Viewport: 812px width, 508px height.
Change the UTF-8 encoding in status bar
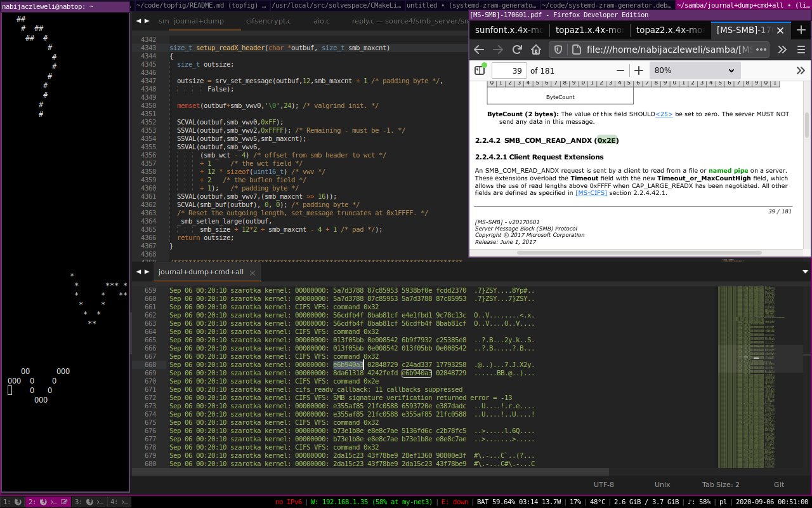[603, 485]
